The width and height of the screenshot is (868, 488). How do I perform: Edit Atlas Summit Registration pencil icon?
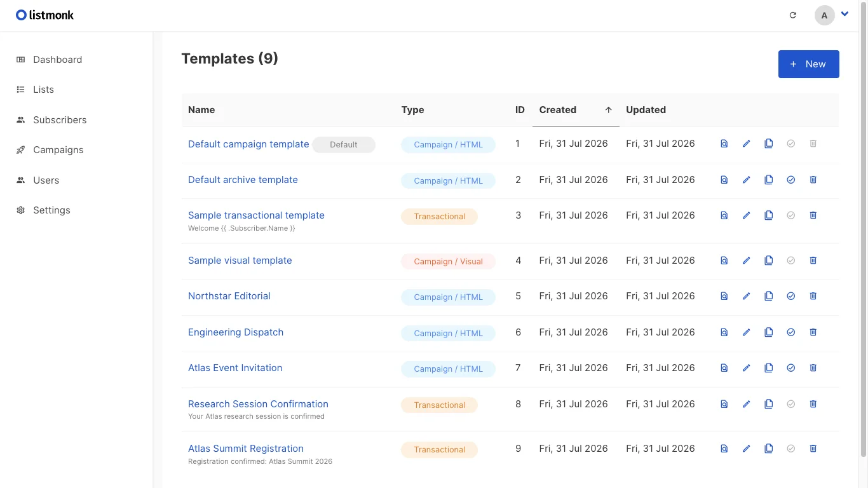(x=747, y=449)
